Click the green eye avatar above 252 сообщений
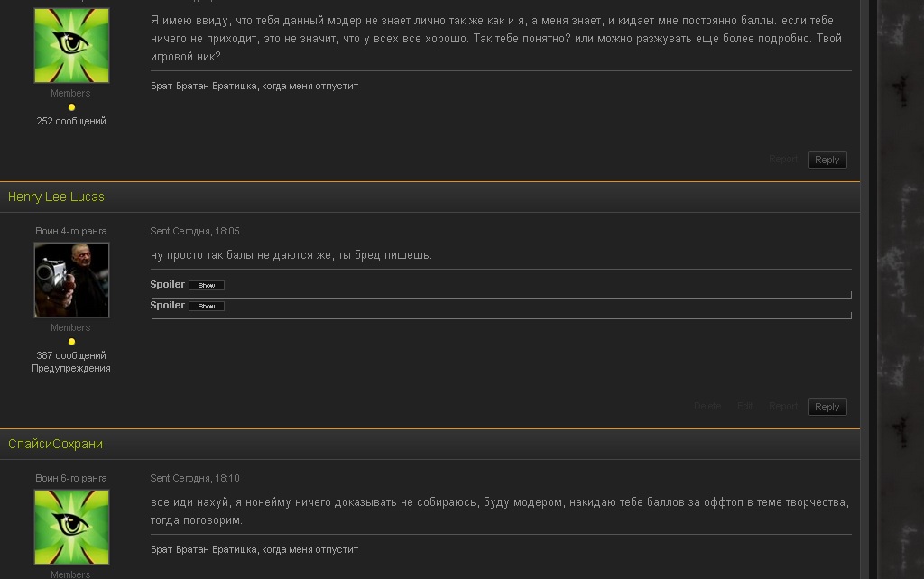 (x=71, y=46)
